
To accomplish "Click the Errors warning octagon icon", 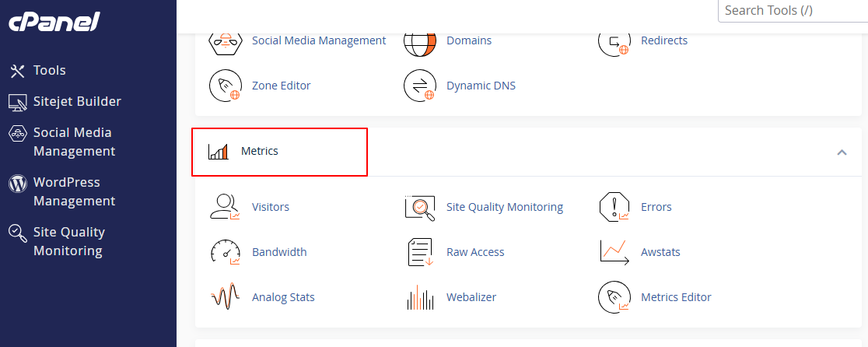I will (614, 207).
